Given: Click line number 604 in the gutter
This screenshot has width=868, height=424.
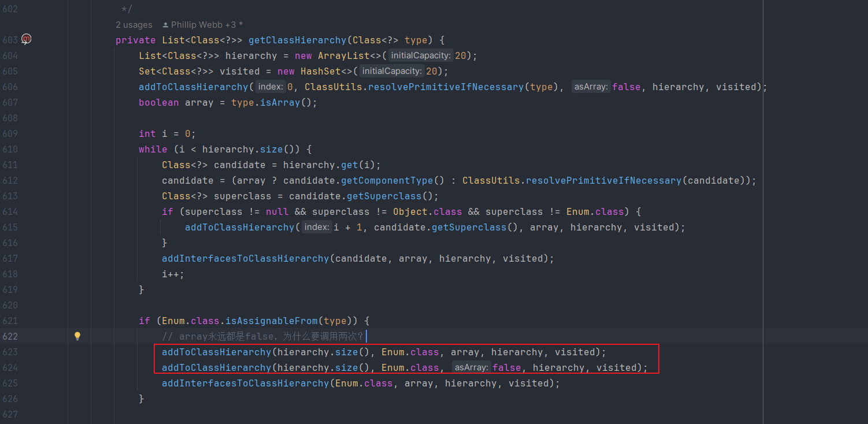Looking at the screenshot, I should point(10,55).
